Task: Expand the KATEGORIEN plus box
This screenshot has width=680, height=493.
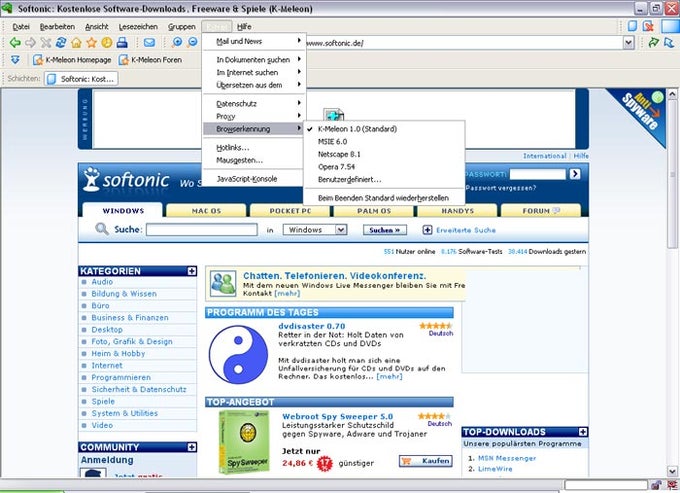Action: 192,271
